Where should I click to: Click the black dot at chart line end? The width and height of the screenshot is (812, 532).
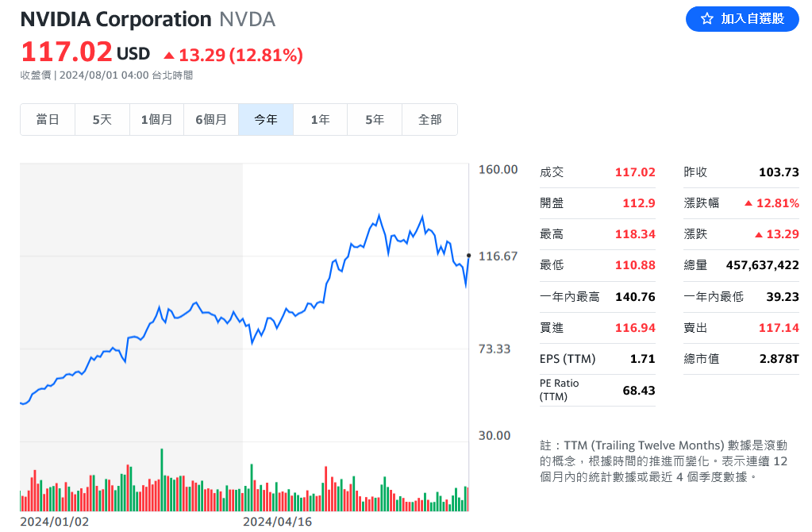tap(469, 255)
